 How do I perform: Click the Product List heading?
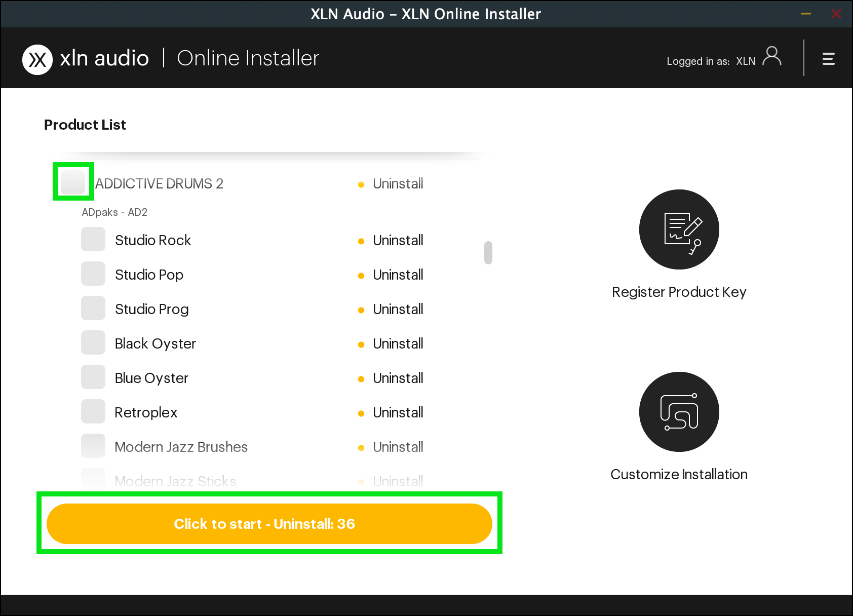click(85, 125)
